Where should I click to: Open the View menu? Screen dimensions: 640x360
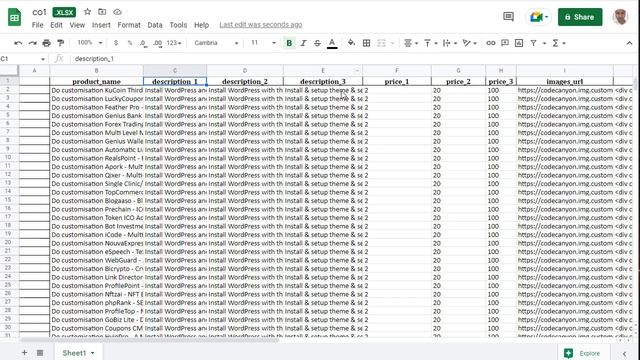77,25
